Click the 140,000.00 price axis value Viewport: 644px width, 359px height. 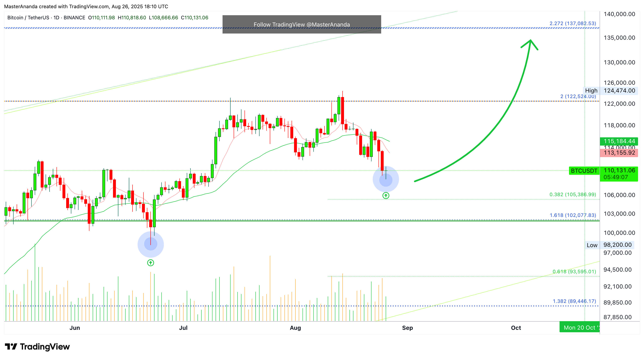click(x=619, y=14)
